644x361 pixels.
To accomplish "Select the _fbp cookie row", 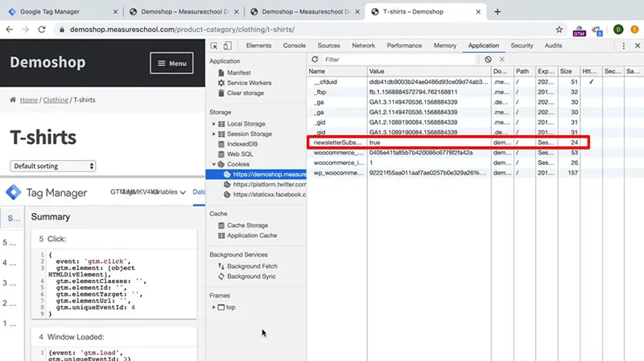I will (x=475, y=92).
